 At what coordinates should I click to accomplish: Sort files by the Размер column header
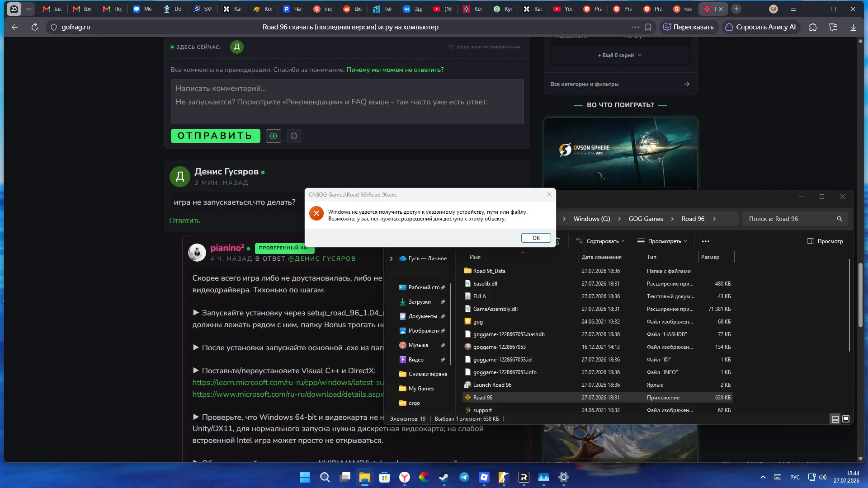pos(716,257)
